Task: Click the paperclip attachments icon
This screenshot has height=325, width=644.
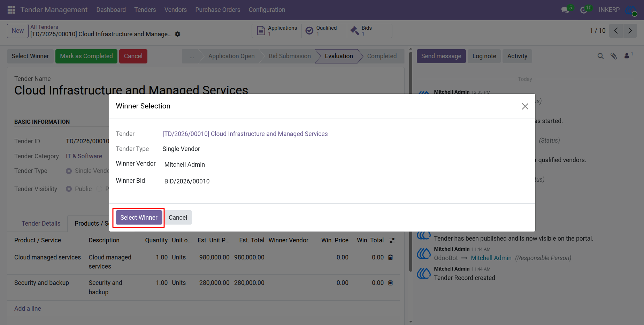Action: [x=614, y=56]
